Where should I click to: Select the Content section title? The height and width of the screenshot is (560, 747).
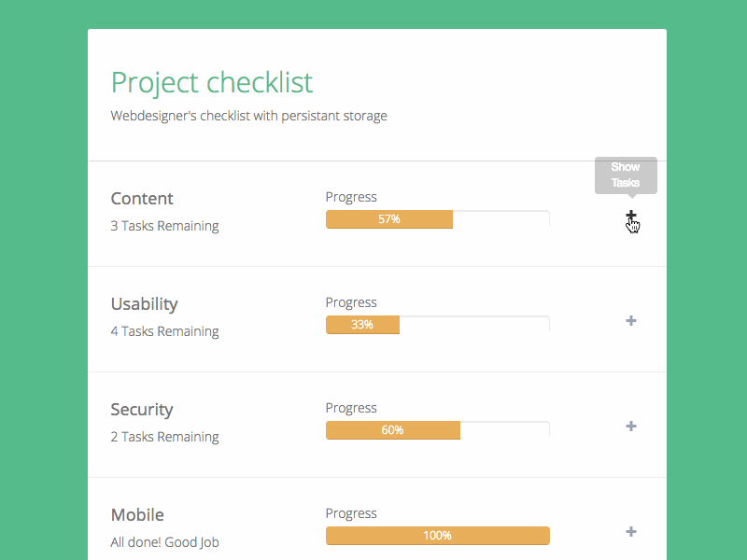pyautogui.click(x=142, y=199)
